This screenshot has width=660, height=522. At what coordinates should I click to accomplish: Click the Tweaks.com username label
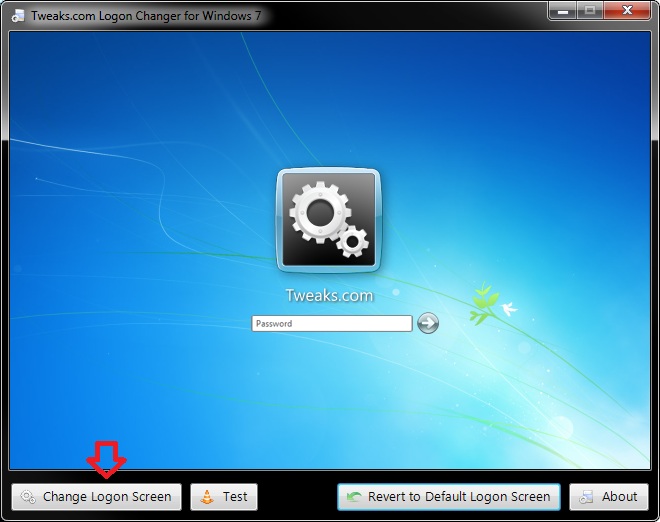tap(329, 296)
